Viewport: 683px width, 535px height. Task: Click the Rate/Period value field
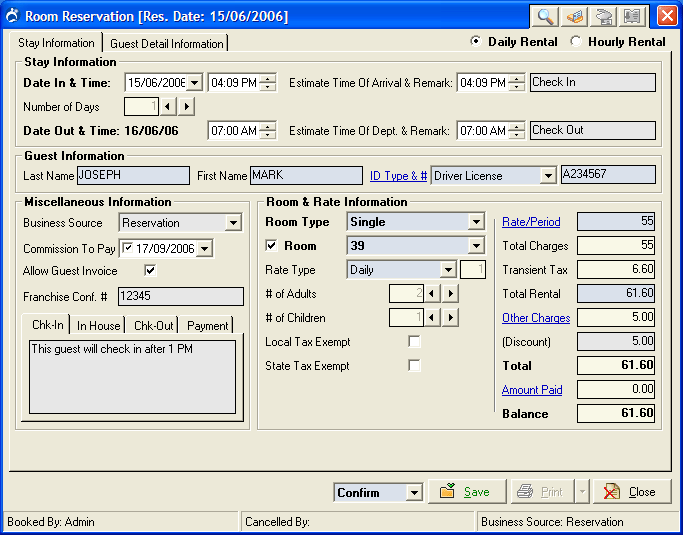click(x=616, y=222)
